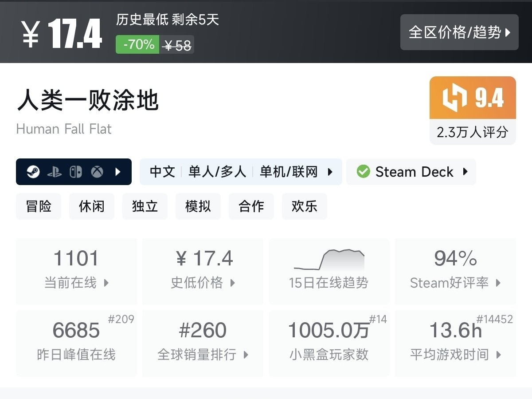
Task: Open the historical lowest price card
Action: [203, 271]
